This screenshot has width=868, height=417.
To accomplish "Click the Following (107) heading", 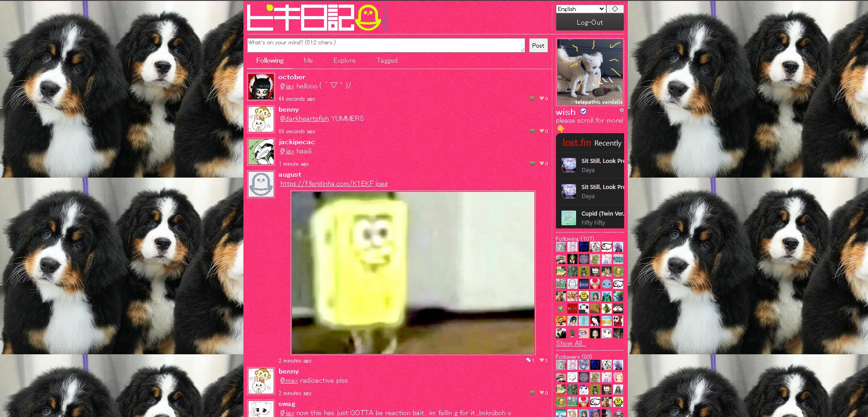I will 575,238.
